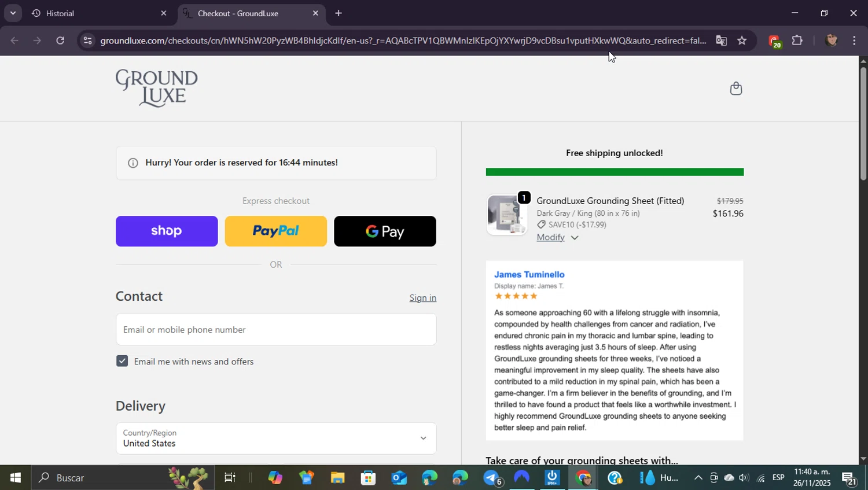Click the free shipping green progress bar

tap(615, 172)
